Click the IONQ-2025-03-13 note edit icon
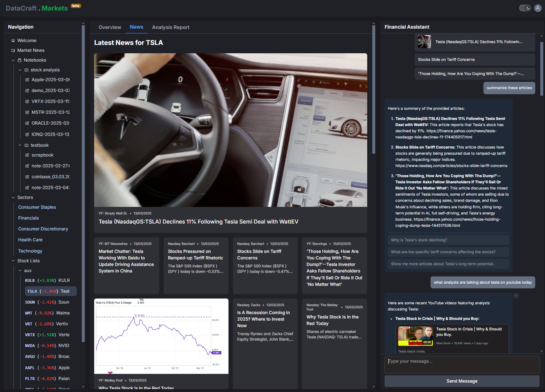This screenshot has height=392, width=545. coord(27,134)
